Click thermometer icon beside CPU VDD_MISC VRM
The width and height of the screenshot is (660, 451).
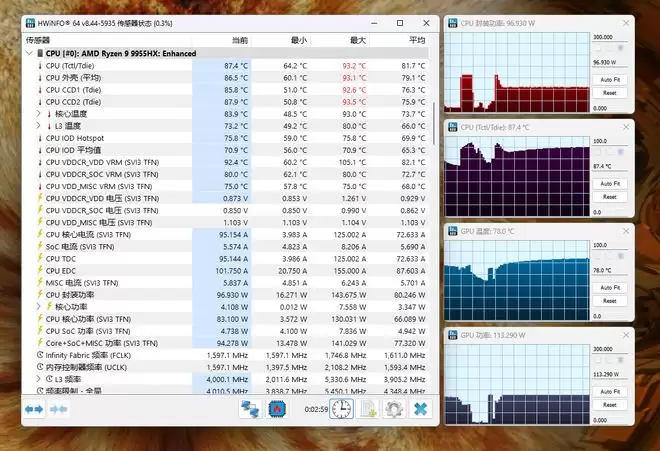point(40,186)
